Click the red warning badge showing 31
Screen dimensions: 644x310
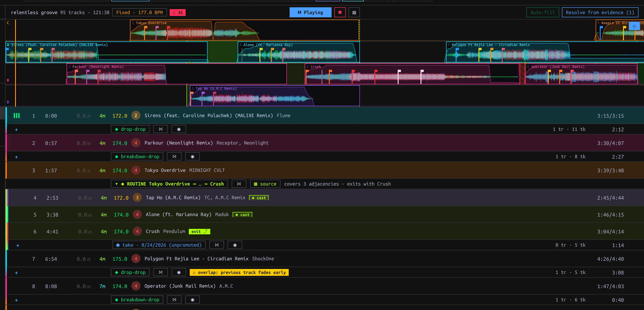coord(177,13)
